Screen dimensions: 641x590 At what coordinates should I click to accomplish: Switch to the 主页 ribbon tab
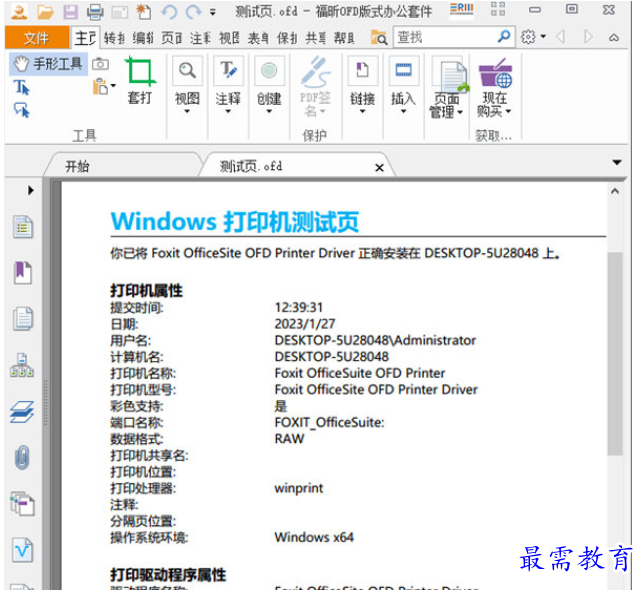pos(85,38)
